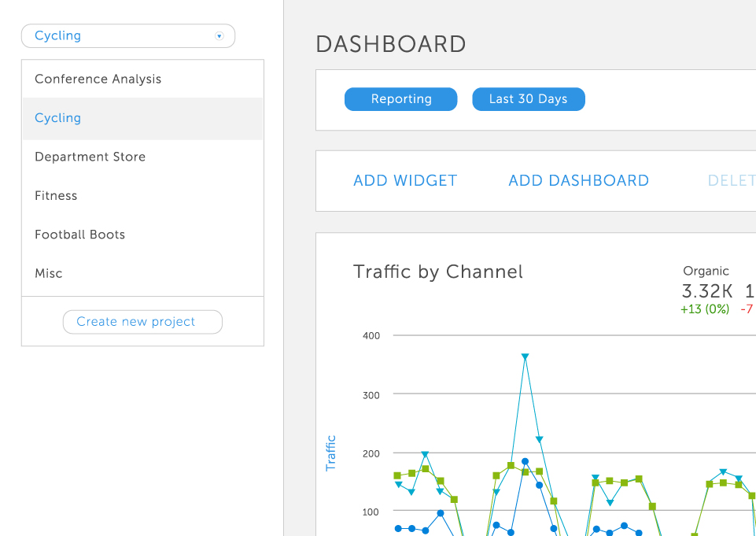Select Football Boots project
The height and width of the screenshot is (536, 756).
tap(142, 235)
